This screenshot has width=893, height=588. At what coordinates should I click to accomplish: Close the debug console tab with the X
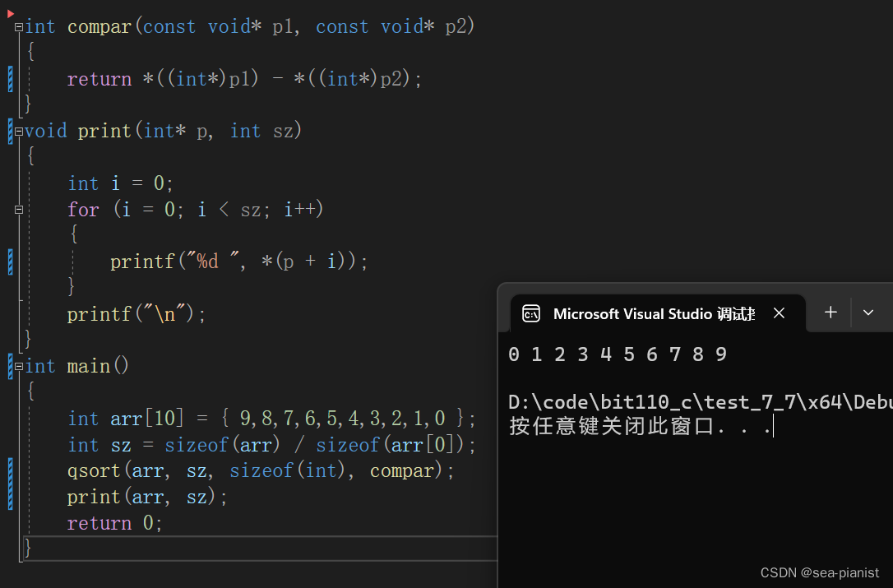tap(779, 313)
